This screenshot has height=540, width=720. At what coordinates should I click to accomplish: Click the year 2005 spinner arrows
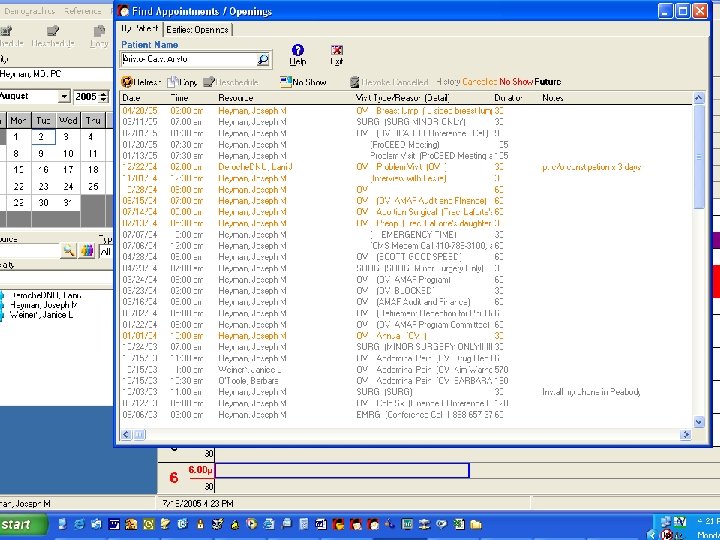pos(104,97)
